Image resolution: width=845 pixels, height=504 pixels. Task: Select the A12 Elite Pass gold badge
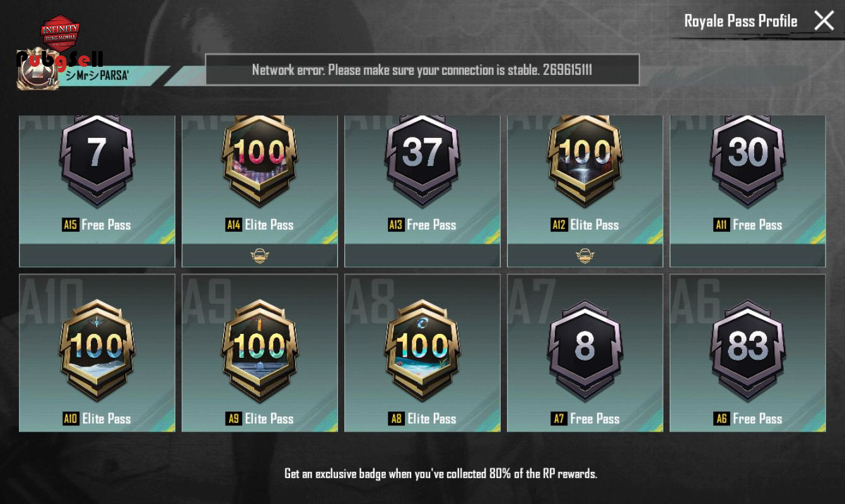pyautogui.click(x=585, y=157)
